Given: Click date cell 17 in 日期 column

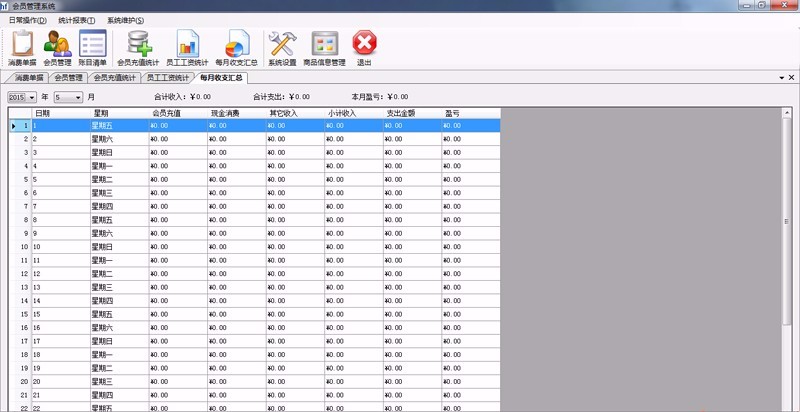Looking at the screenshot, I should [x=61, y=341].
